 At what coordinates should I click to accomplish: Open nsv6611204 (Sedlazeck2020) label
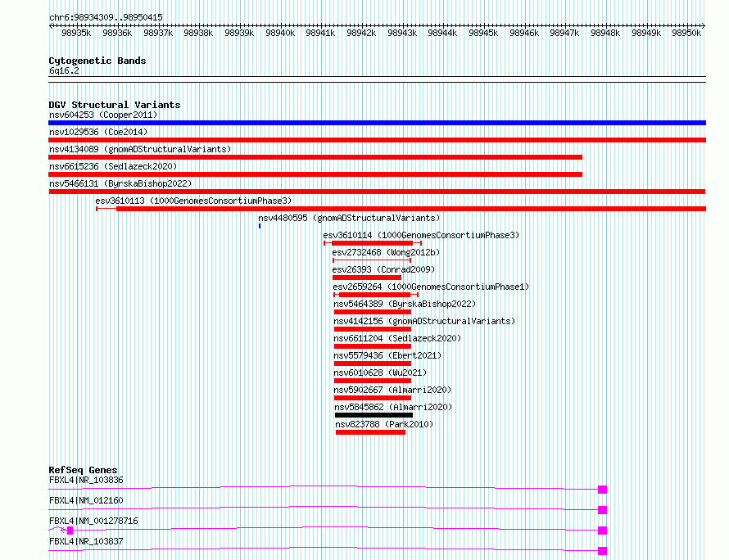(x=397, y=338)
